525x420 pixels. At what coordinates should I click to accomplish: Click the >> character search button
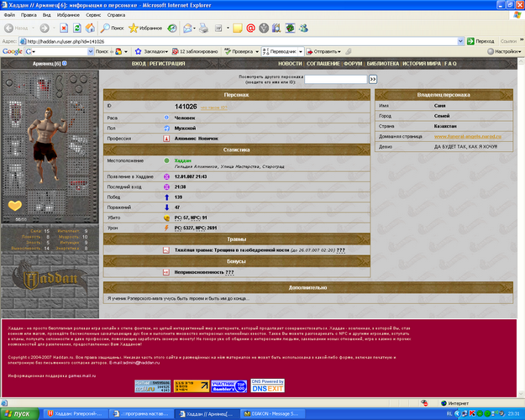373,79
